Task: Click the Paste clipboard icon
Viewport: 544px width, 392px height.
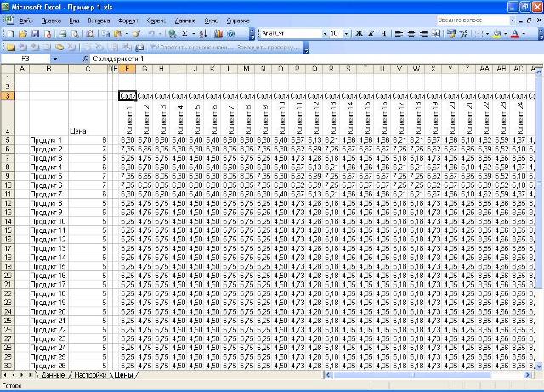Action: pos(118,34)
